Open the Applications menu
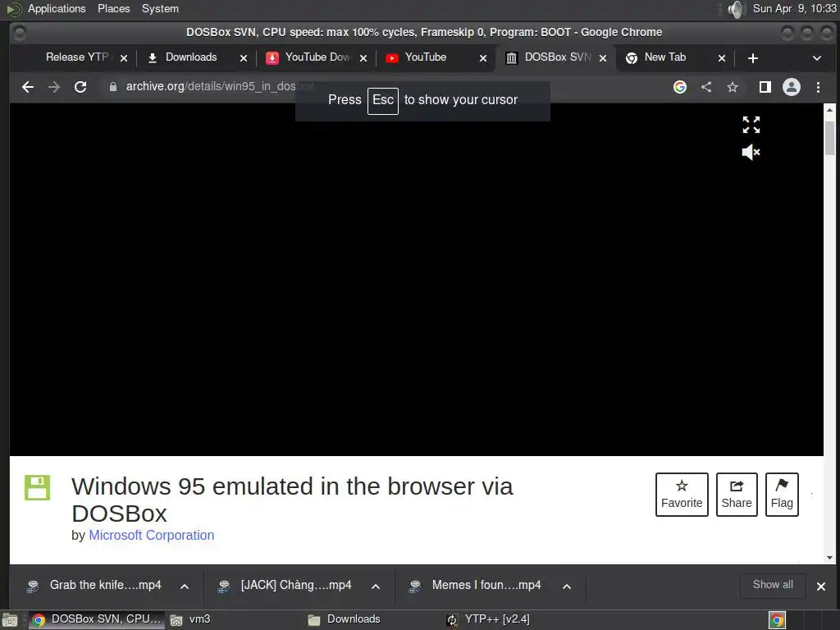This screenshot has height=630, width=840. [57, 8]
